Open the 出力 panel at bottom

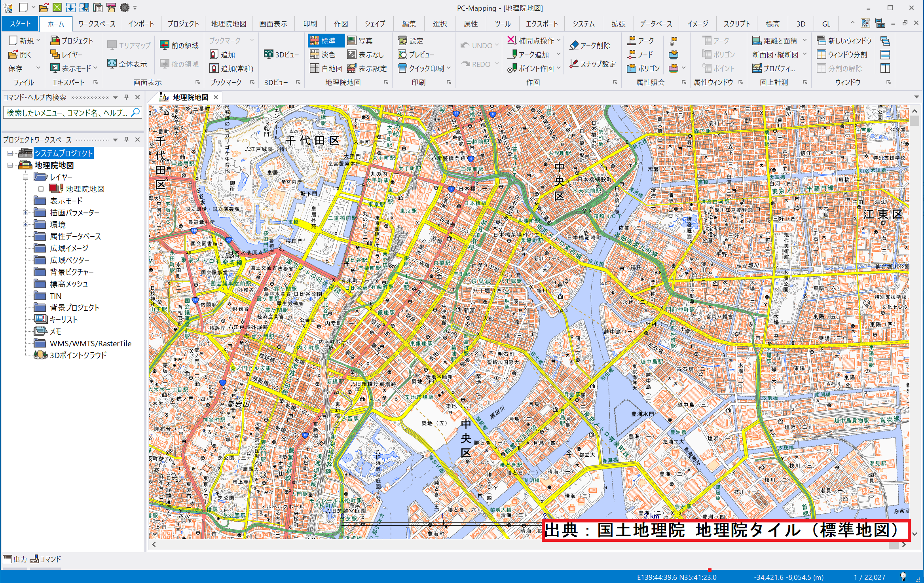15,559
